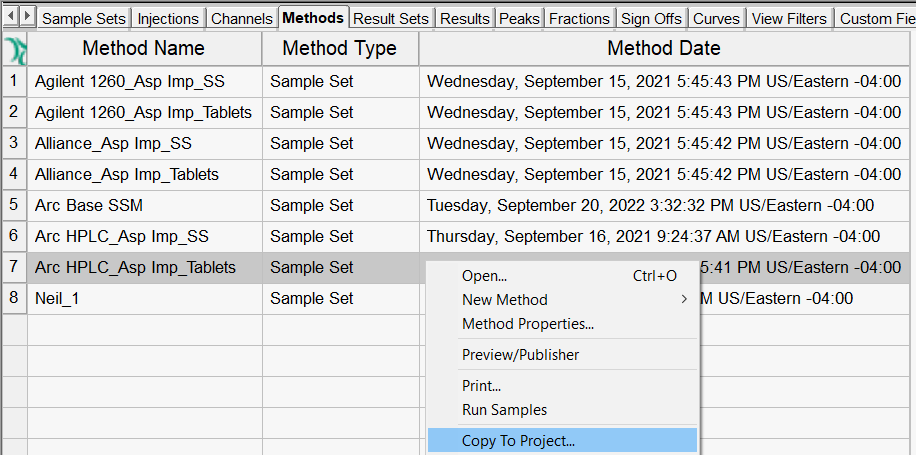The image size is (916, 455).
Task: Select row header number 5
Action: click(14, 205)
